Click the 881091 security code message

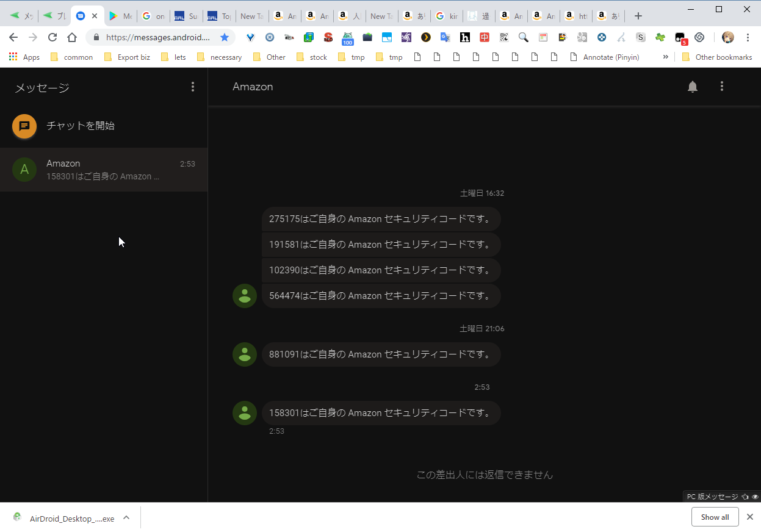(x=381, y=354)
